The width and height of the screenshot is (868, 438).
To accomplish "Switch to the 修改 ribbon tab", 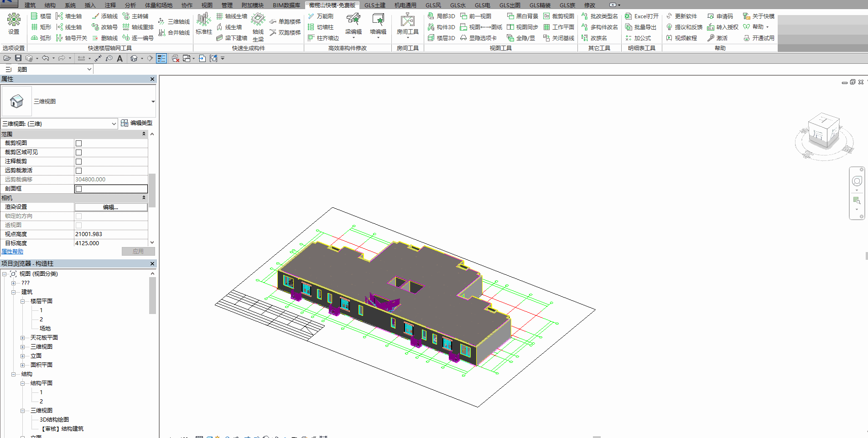I will tap(590, 5).
